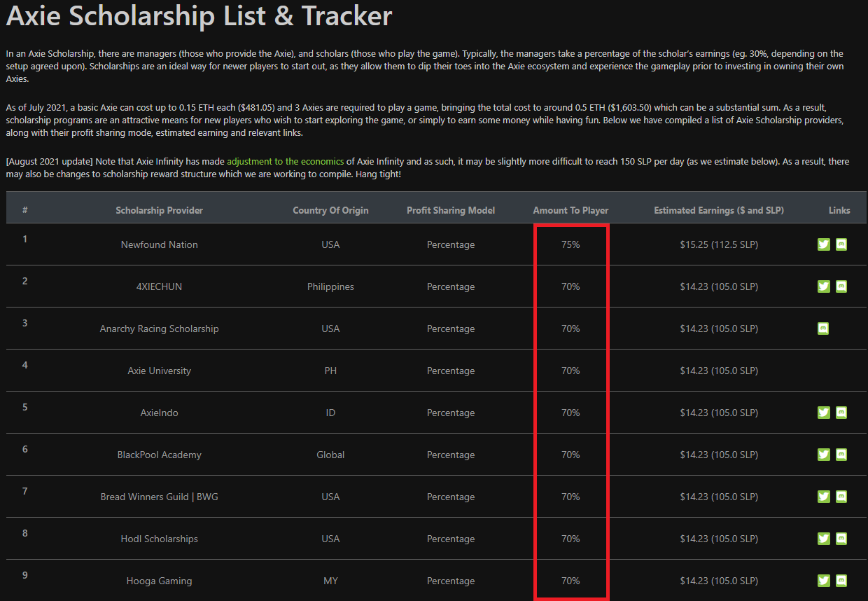Click 'Philippines' country cell for 4XIECHUN

pyautogui.click(x=330, y=286)
